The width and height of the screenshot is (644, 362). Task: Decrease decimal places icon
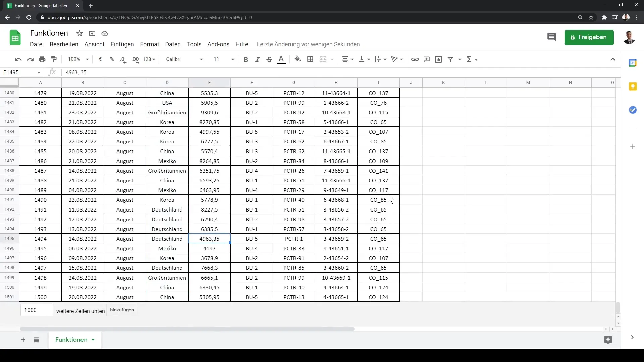click(x=123, y=59)
